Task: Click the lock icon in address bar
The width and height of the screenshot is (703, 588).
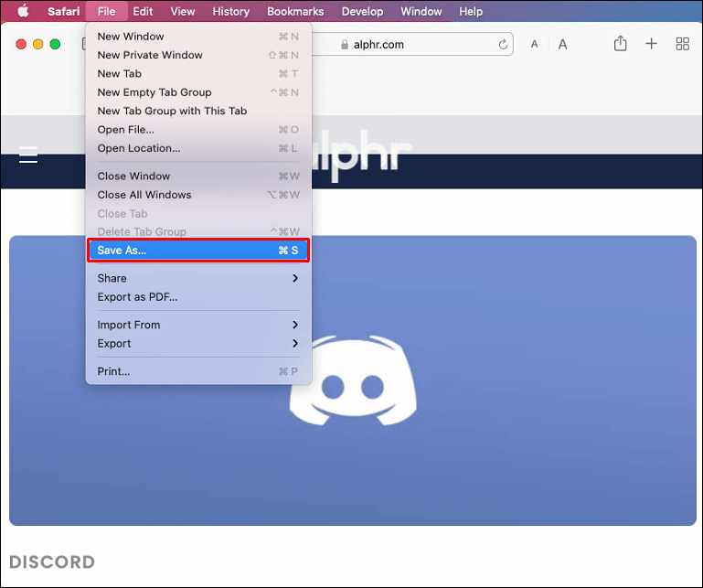Action: pyautogui.click(x=345, y=45)
